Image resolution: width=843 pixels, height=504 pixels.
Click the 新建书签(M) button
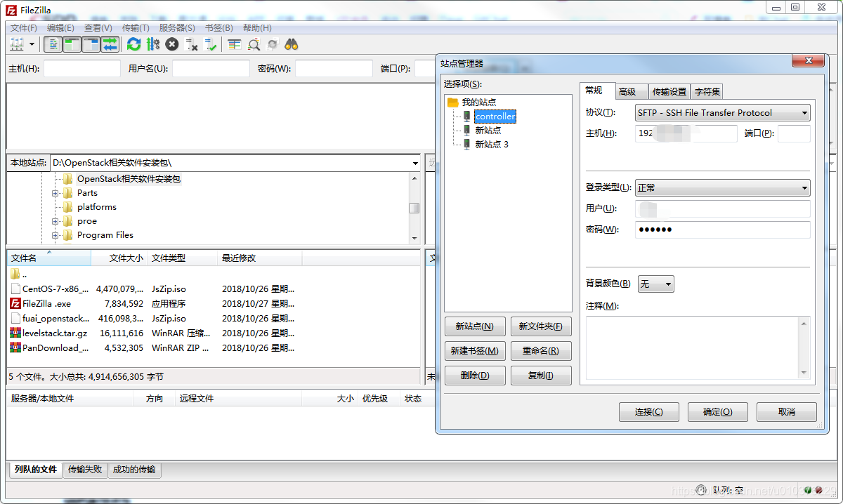click(x=475, y=351)
